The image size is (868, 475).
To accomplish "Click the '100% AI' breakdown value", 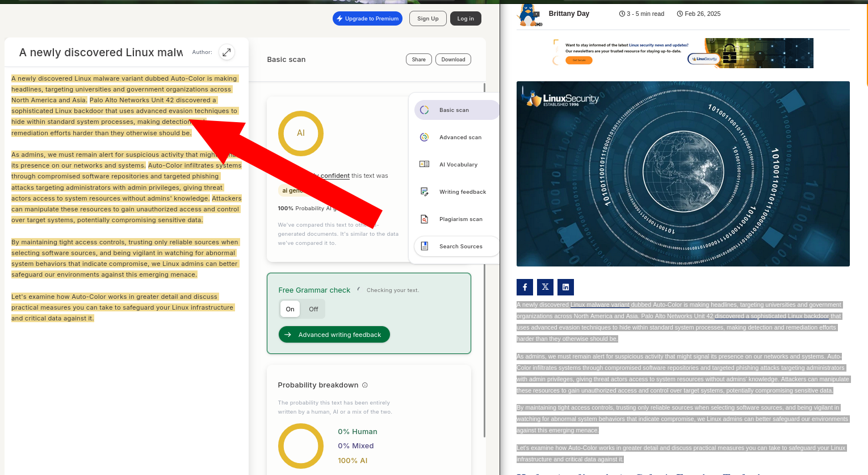I will click(x=353, y=461).
